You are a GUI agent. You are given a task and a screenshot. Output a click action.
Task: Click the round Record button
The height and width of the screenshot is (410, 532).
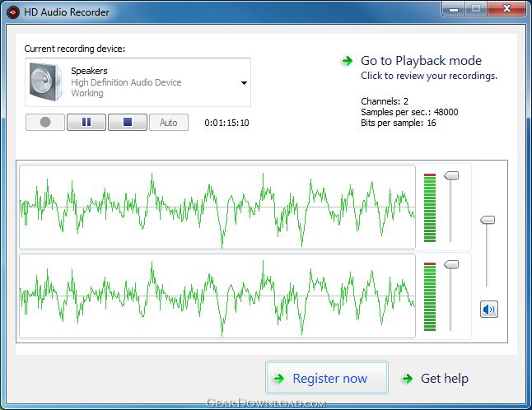coord(45,122)
